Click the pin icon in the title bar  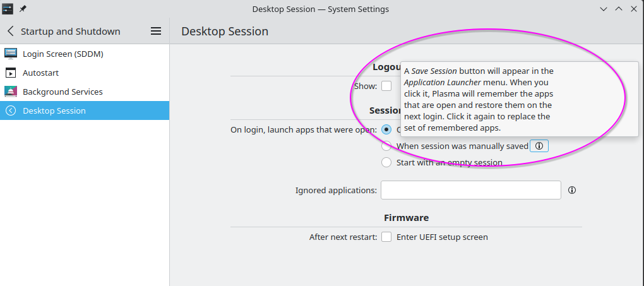[23, 9]
